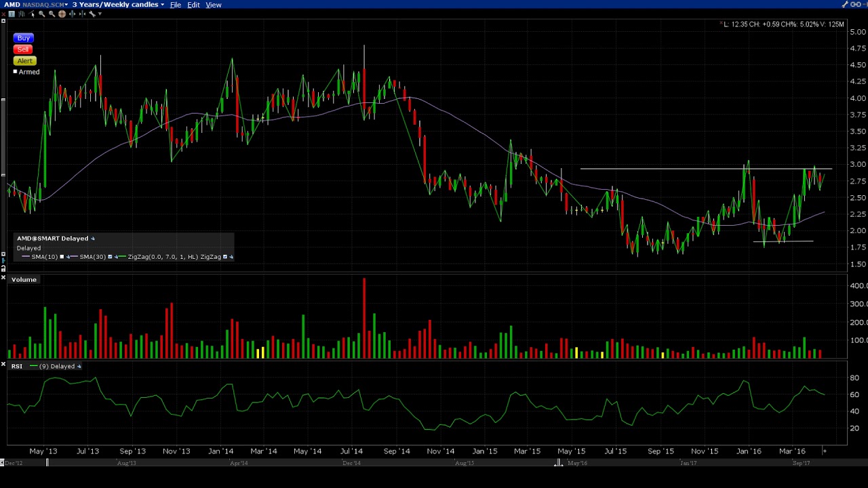Edit ZigZag study settings wrench

pyautogui.click(x=231, y=257)
